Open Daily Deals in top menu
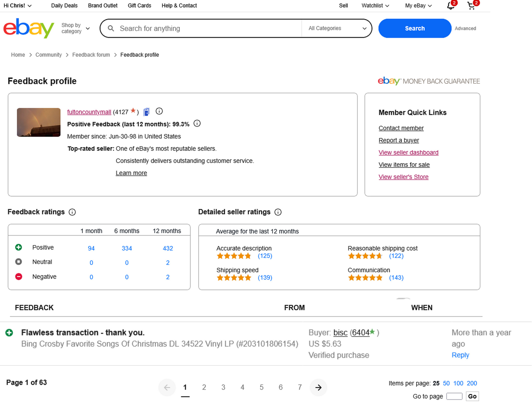532x405 pixels. click(x=64, y=6)
